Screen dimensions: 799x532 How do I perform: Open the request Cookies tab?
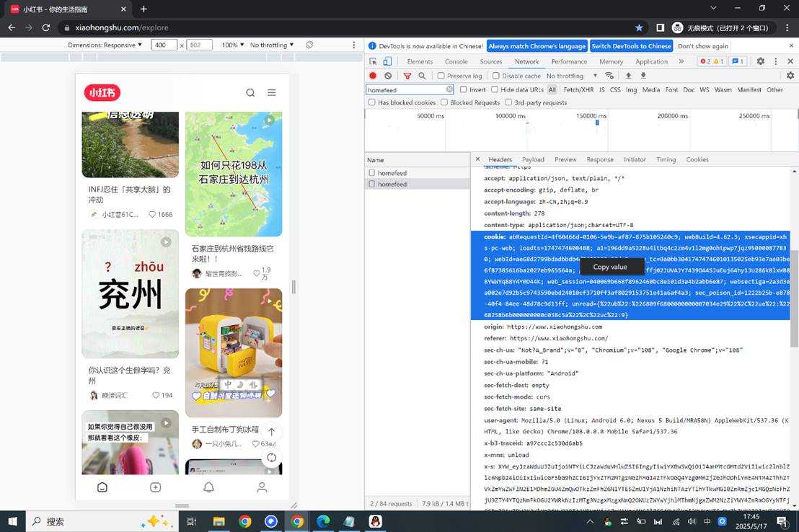[697, 159]
